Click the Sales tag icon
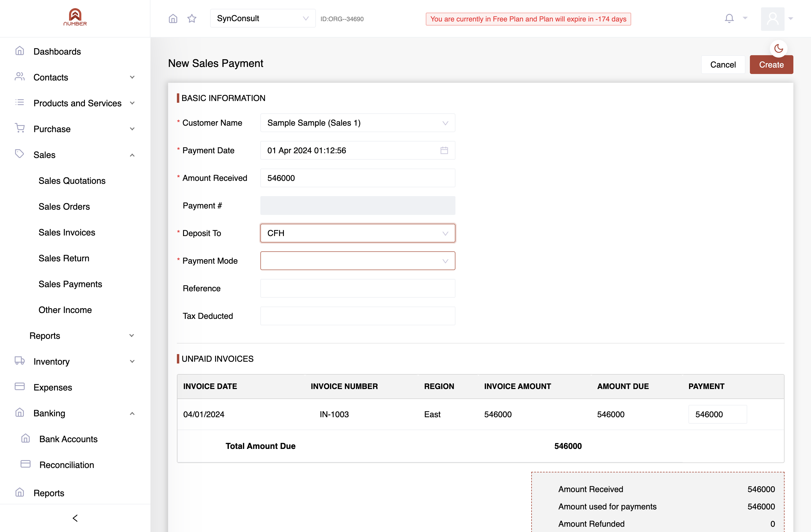The width and height of the screenshot is (811, 532). click(20, 154)
